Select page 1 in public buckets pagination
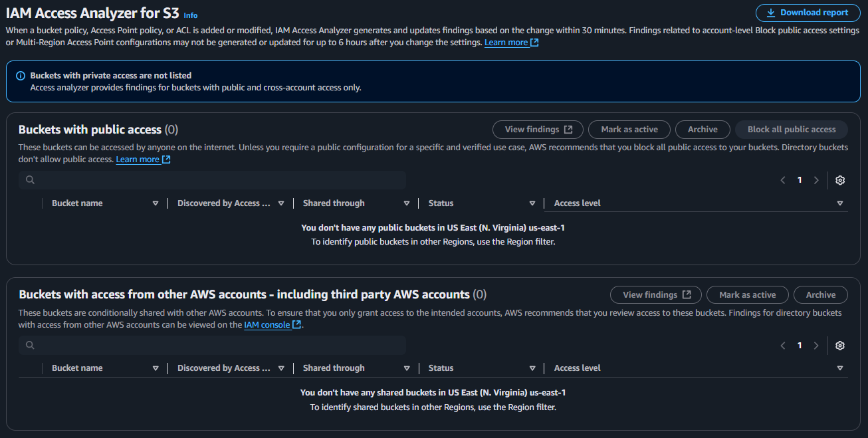Viewport: 868px width, 438px height. (800, 180)
